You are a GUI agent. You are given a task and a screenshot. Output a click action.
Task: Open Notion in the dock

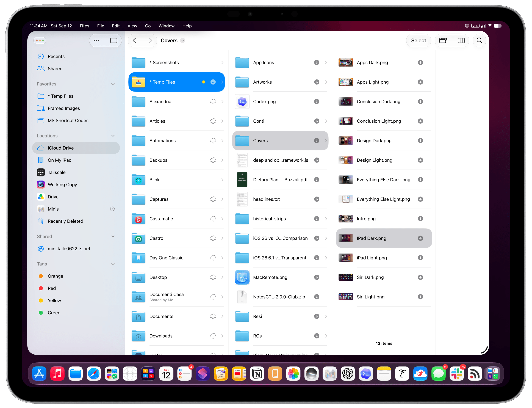257,374
